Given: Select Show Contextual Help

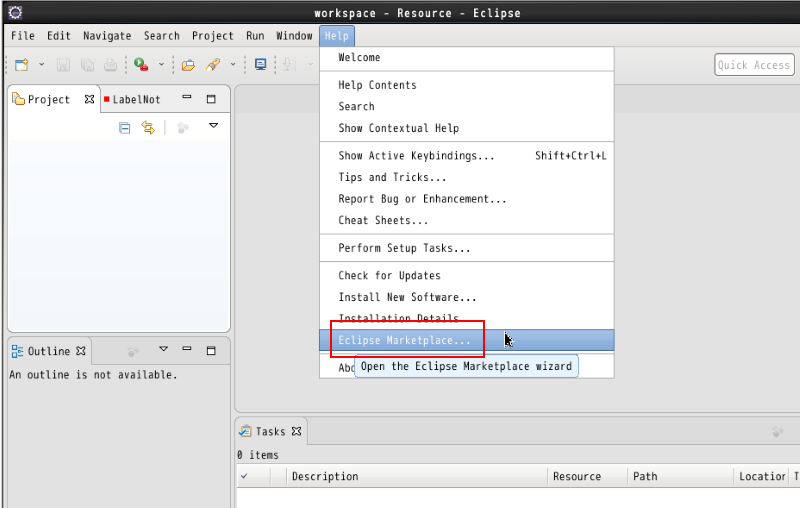Looking at the screenshot, I should [x=467, y=128].
